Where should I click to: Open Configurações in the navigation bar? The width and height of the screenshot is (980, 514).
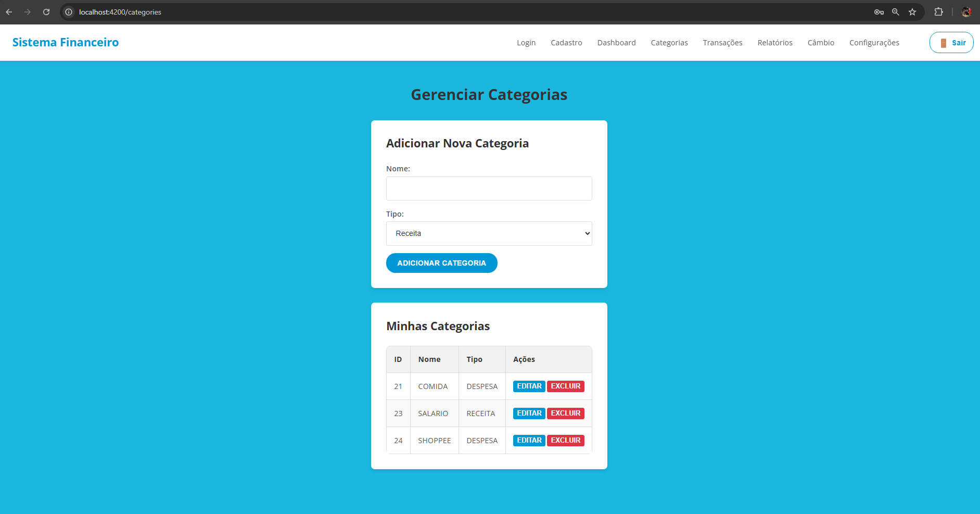pos(874,43)
